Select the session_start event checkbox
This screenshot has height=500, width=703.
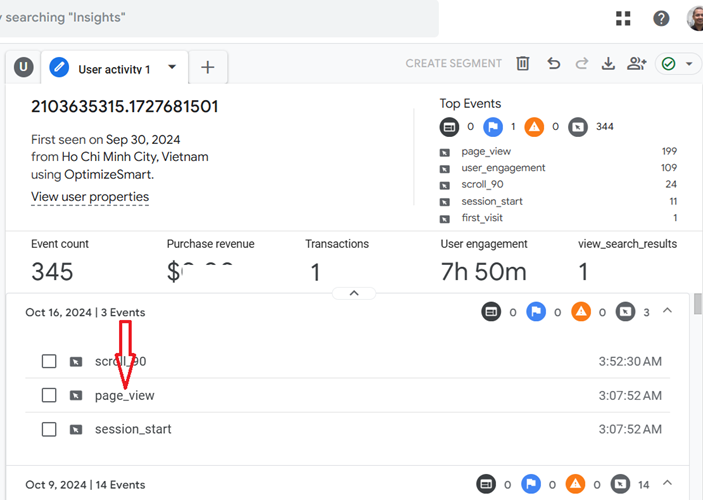[49, 429]
